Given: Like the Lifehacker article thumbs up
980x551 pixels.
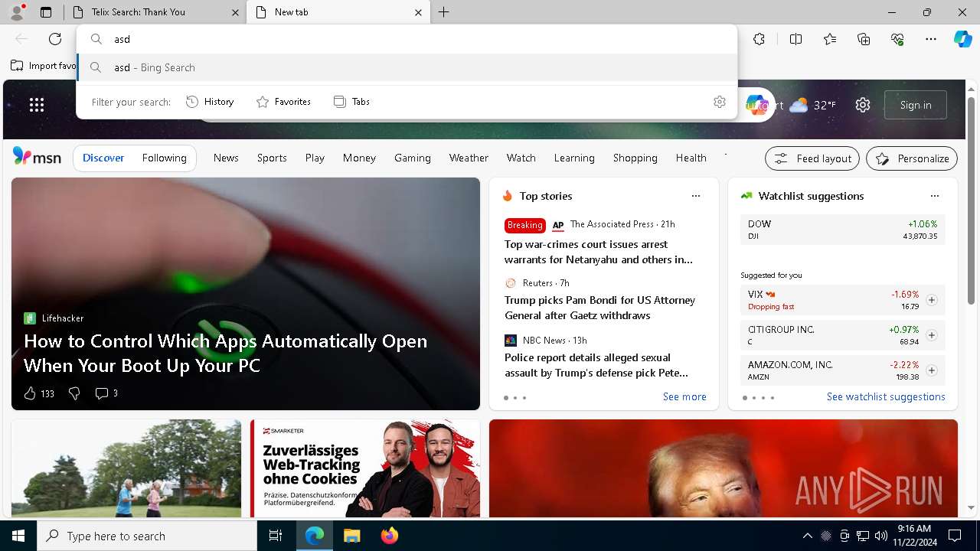Looking at the screenshot, I should pyautogui.click(x=38, y=393).
